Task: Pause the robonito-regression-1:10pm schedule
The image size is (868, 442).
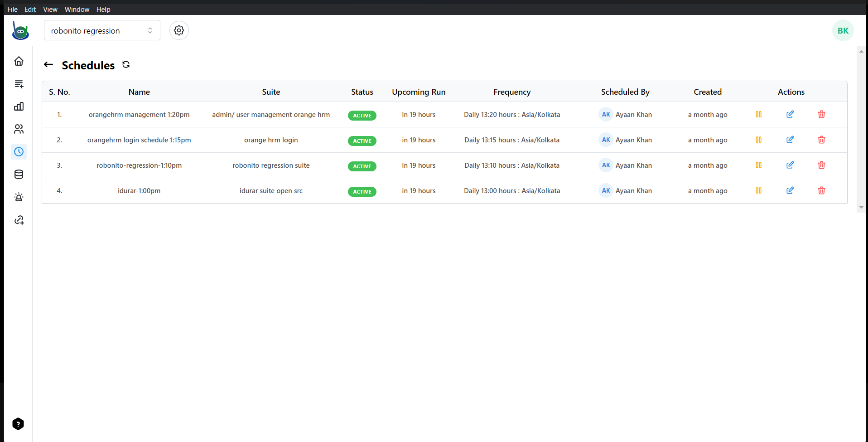Action: (x=758, y=165)
